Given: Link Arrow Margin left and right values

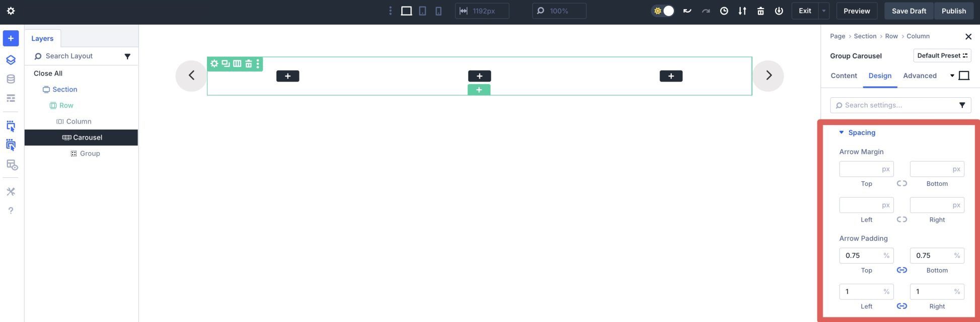Looking at the screenshot, I should click(x=901, y=220).
